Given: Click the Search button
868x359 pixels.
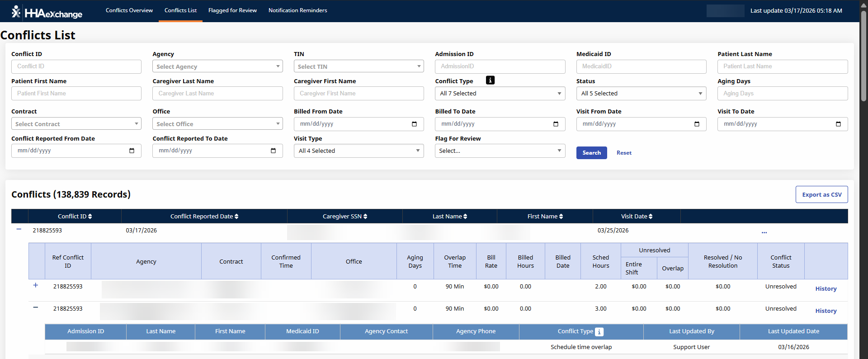Looking at the screenshot, I should point(591,153).
